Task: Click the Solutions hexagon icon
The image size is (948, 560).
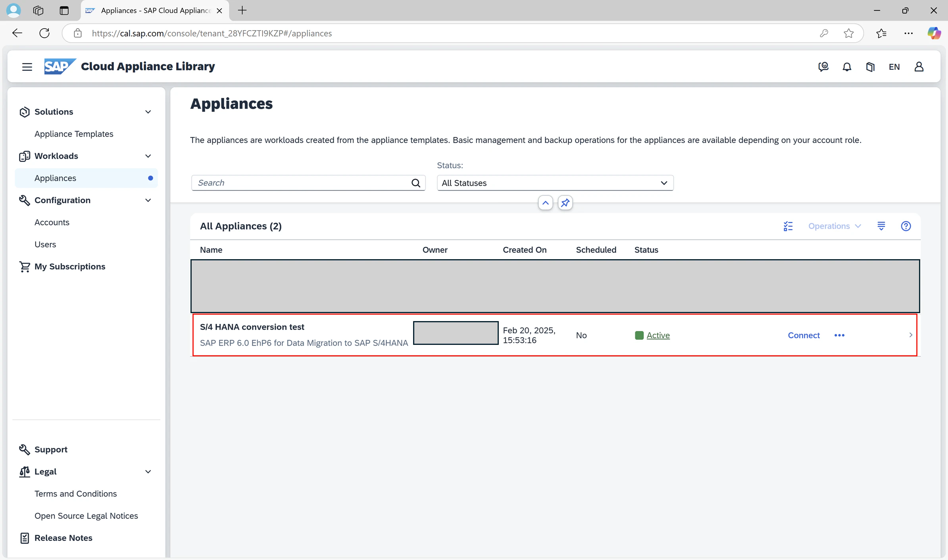Action: pyautogui.click(x=25, y=112)
